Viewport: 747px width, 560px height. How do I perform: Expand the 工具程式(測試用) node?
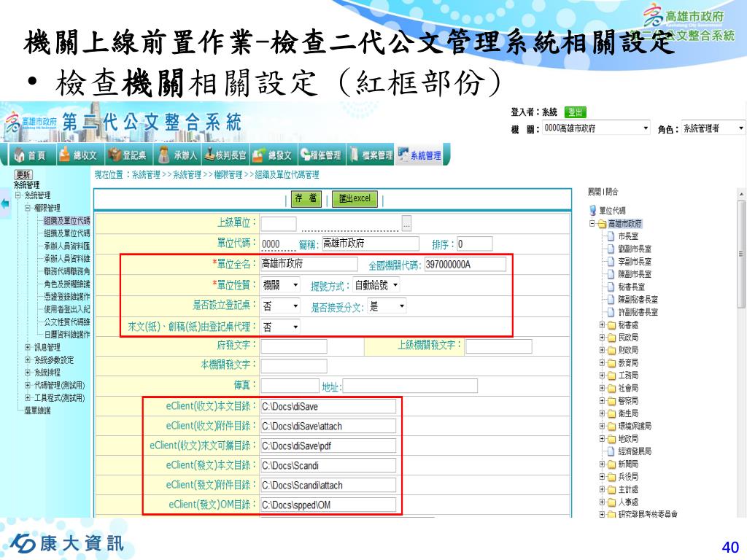[28, 397]
